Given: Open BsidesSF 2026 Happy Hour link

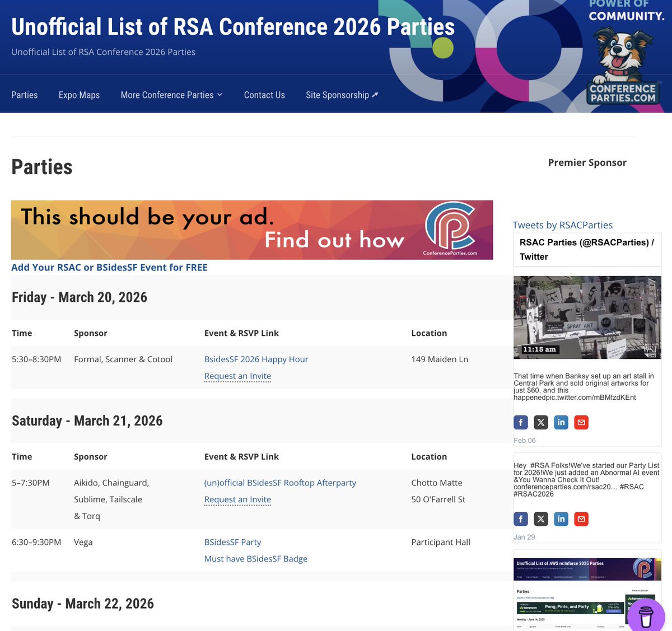Looking at the screenshot, I should (x=256, y=359).
